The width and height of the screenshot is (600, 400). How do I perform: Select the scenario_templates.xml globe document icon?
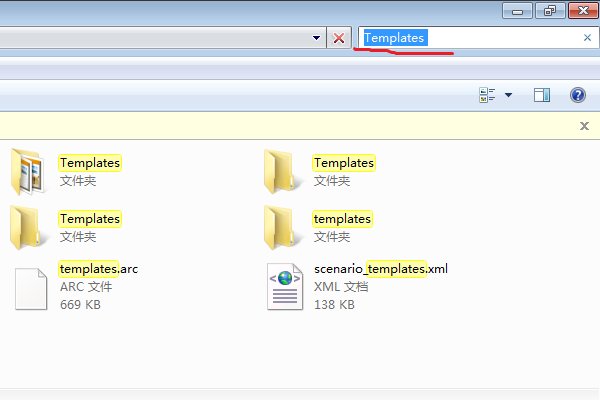click(x=283, y=287)
